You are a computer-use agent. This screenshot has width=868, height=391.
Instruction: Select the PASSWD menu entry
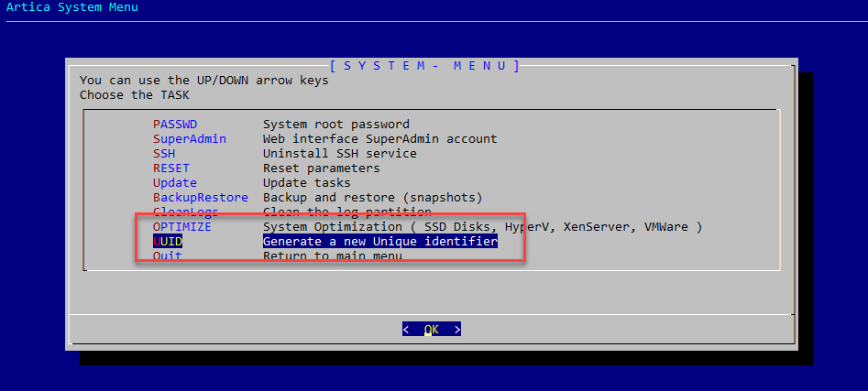pyautogui.click(x=175, y=125)
